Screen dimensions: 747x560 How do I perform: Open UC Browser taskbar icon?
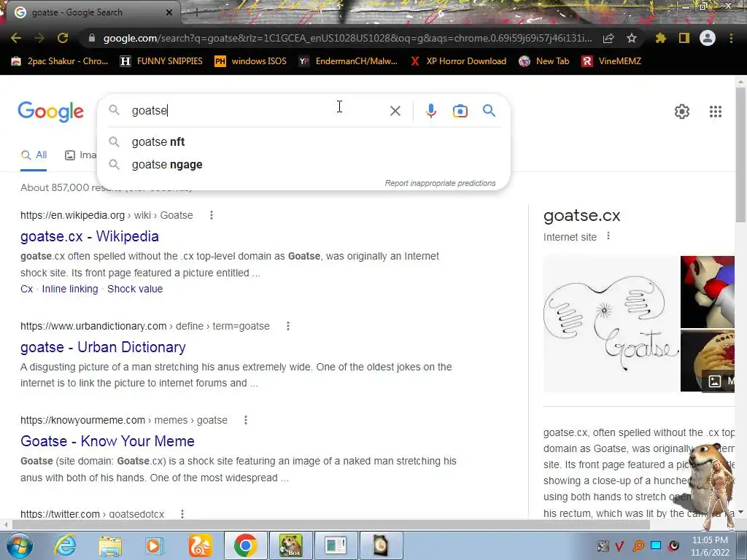pyautogui.click(x=200, y=545)
